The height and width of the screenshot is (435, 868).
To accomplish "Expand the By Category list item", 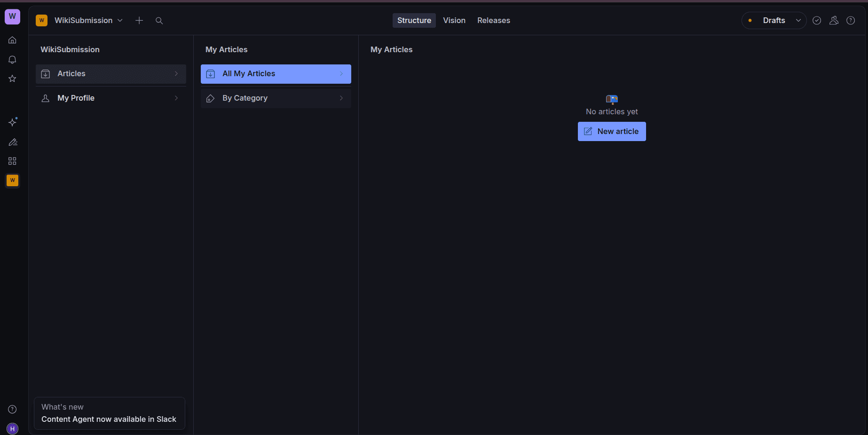I will [x=276, y=98].
